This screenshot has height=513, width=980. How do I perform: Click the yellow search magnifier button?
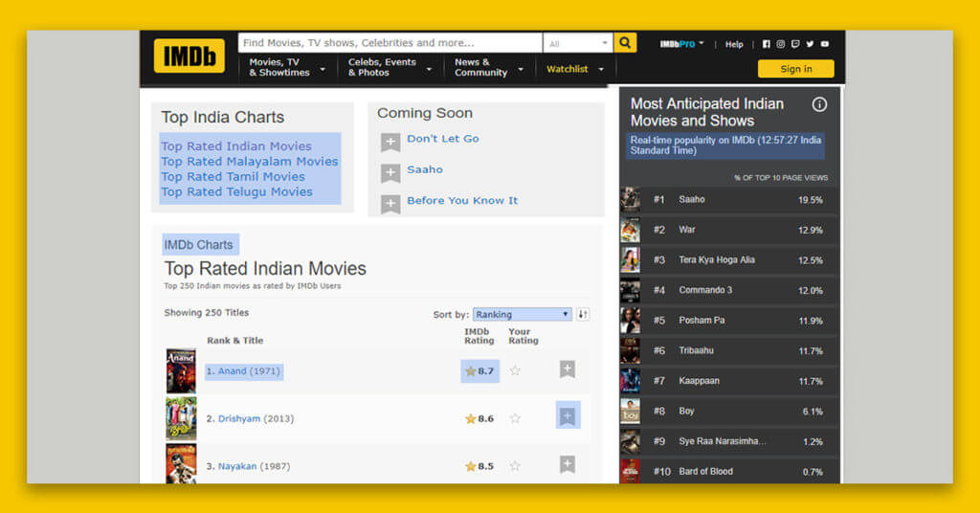[x=624, y=43]
